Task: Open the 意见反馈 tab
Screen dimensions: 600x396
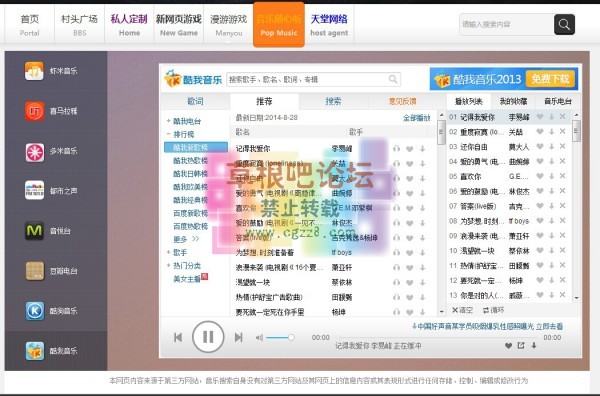Action: coord(402,101)
